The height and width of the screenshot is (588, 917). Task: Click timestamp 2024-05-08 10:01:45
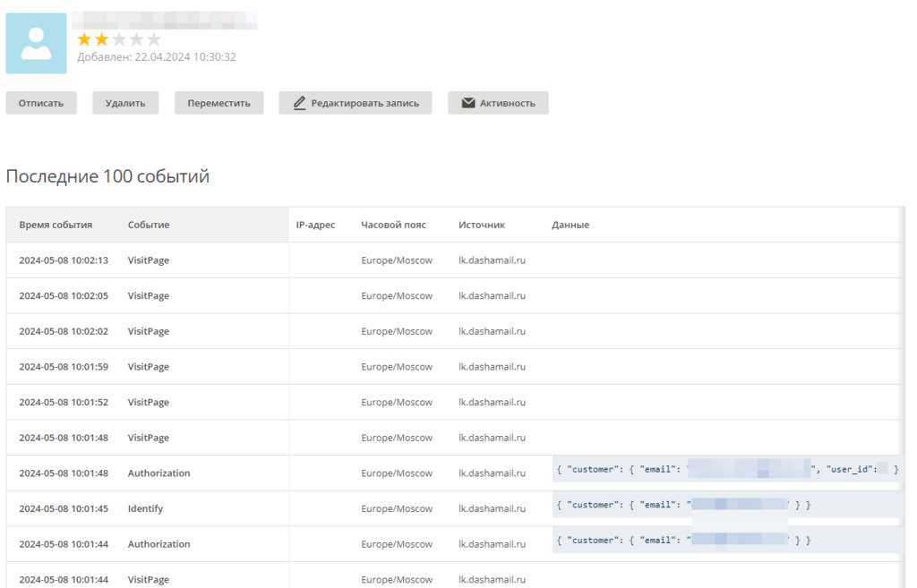coord(64,508)
